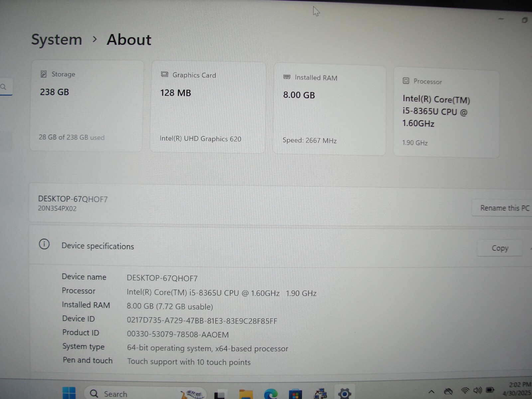The width and height of the screenshot is (532, 399).
Task: Click the volume speaker tray icon
Action: click(x=477, y=390)
